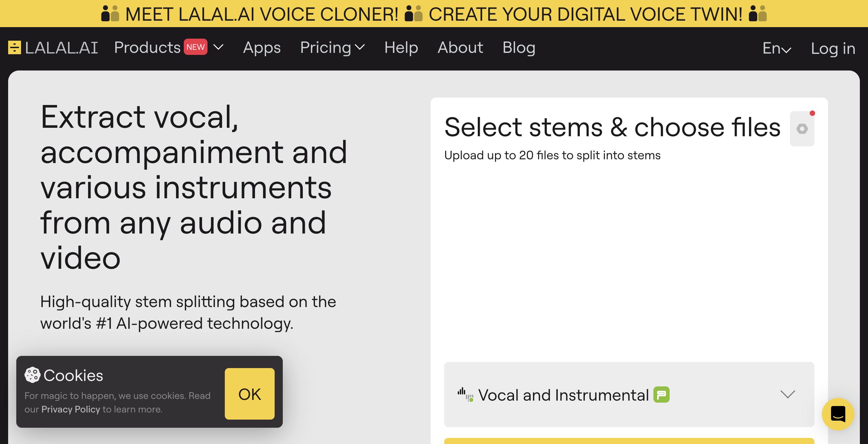
Task: Open the Apps menu item
Action: (x=262, y=47)
